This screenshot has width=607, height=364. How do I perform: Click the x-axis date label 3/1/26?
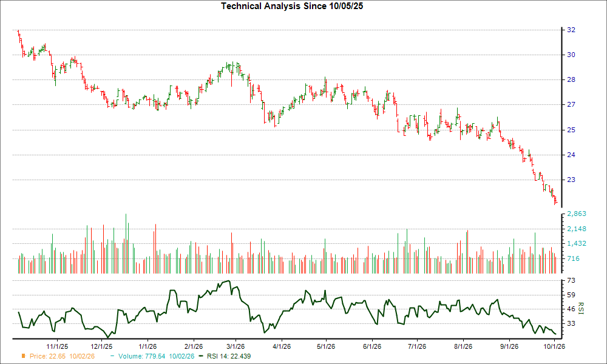tap(236, 346)
